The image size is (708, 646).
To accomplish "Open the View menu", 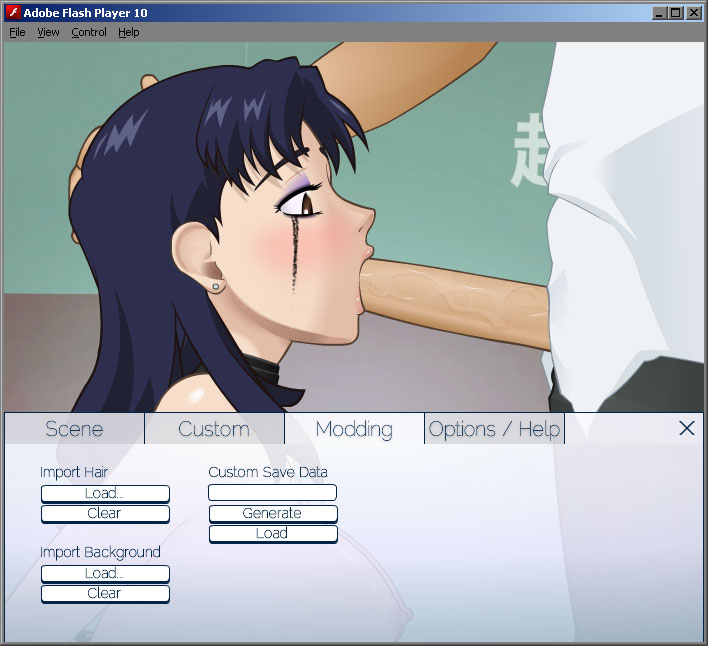I will point(48,32).
